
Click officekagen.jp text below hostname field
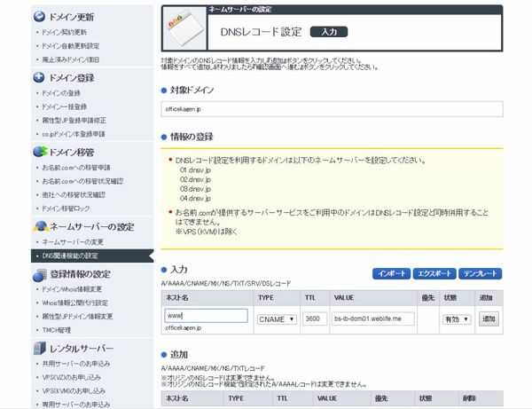184,328
